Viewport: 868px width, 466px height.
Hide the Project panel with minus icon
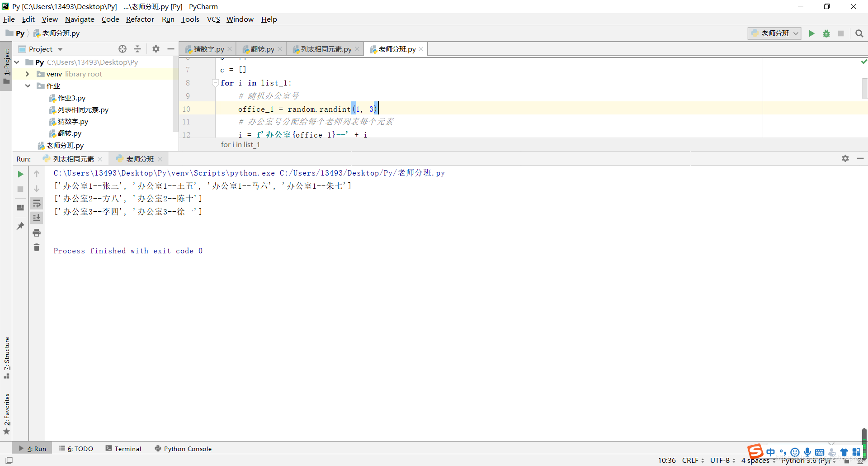click(171, 49)
